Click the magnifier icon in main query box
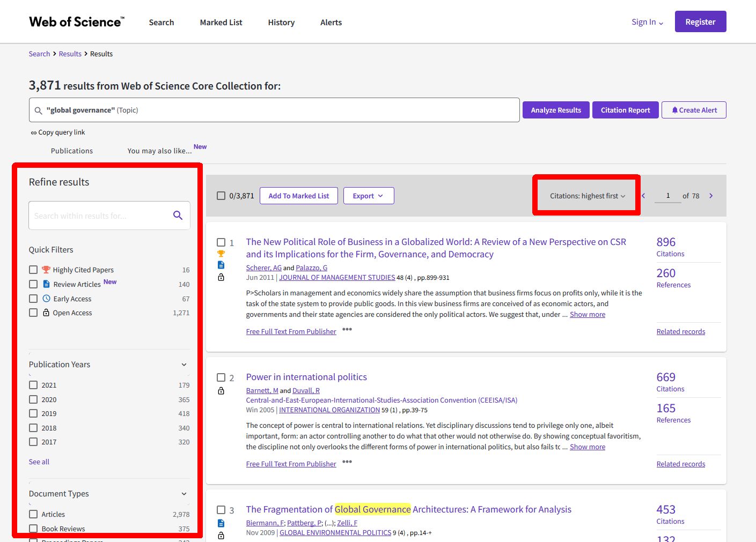This screenshot has height=542, width=756. point(38,110)
